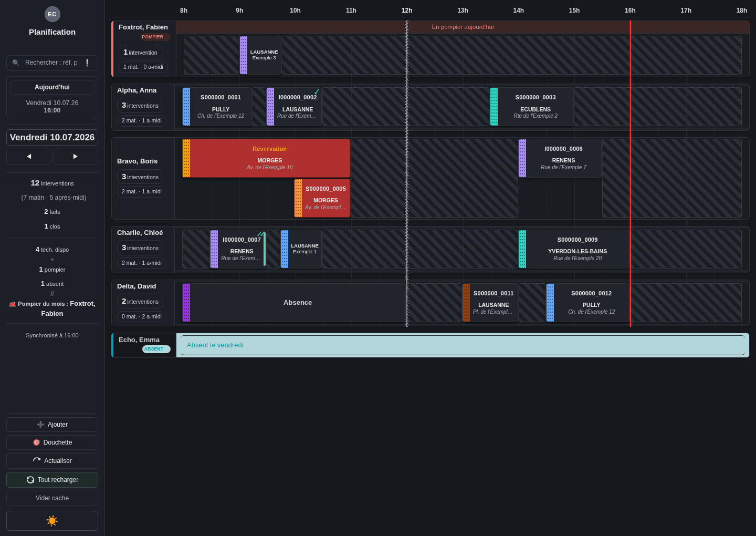Click the EC user avatar
756x536 pixels.
pyautogui.click(x=52, y=14)
